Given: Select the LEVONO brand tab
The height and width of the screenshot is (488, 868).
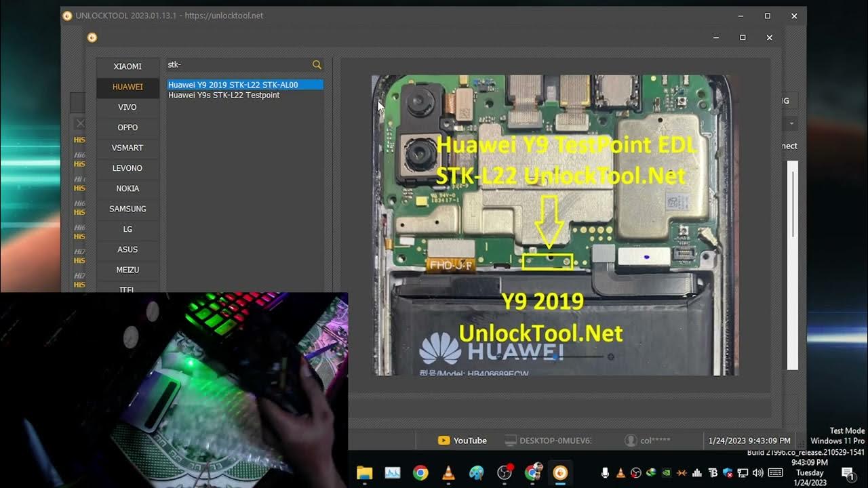Looking at the screenshot, I should click(127, 168).
